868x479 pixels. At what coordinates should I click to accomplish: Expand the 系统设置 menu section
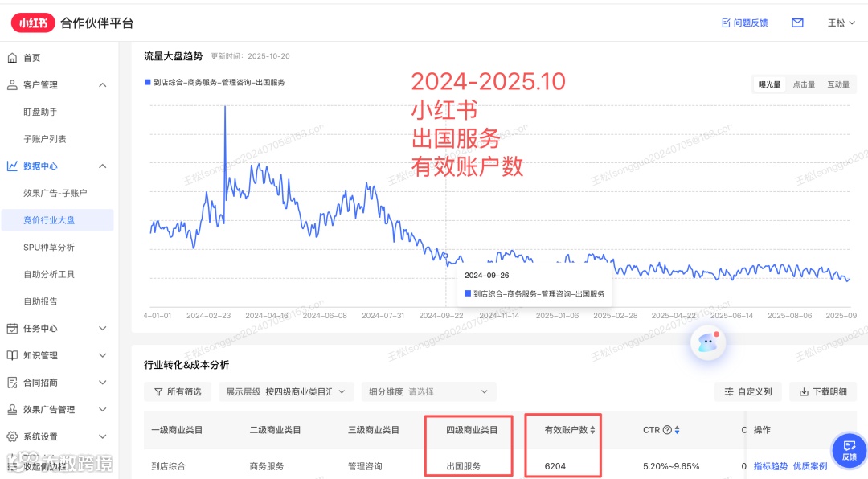102,436
